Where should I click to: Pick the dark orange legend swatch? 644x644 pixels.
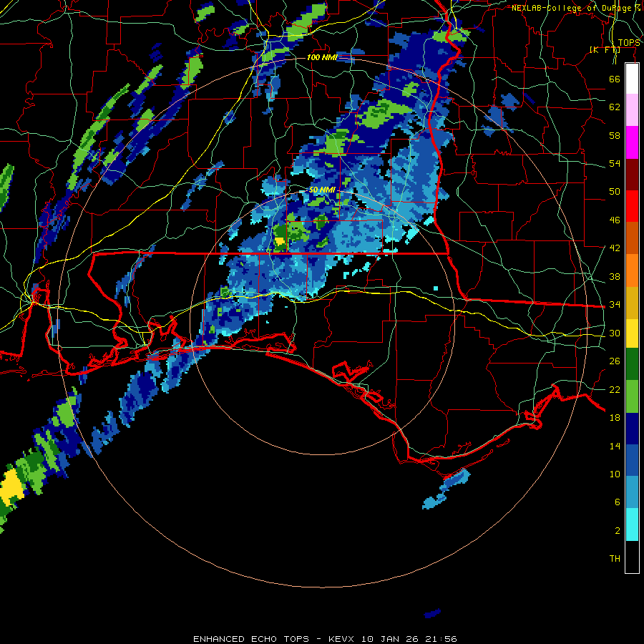tap(632, 238)
